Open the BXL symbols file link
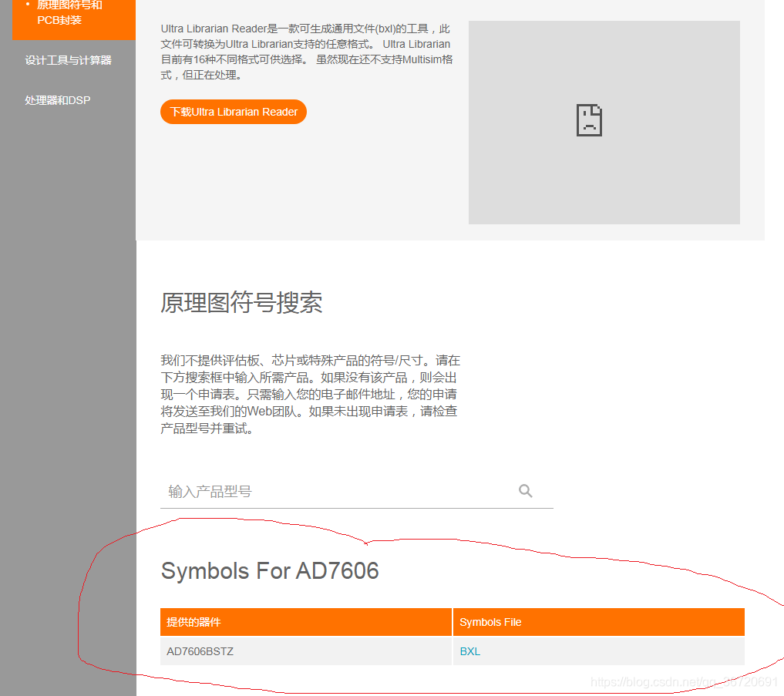 click(x=469, y=651)
